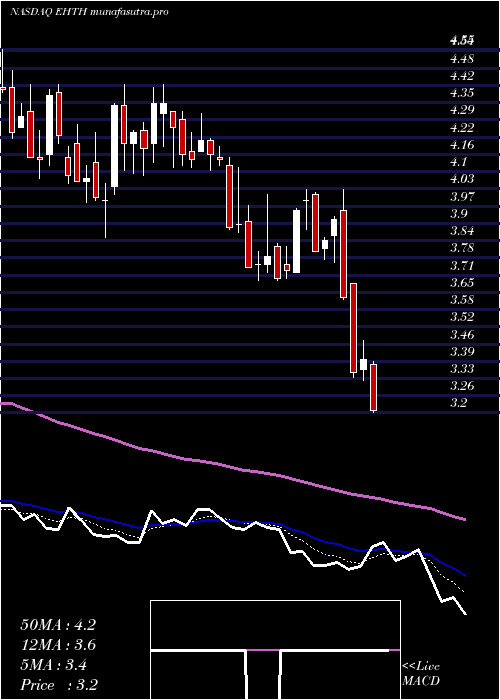Screen dimensions: 500x700
Task: Click the 4.42 price axis label
Action: click(x=462, y=75)
